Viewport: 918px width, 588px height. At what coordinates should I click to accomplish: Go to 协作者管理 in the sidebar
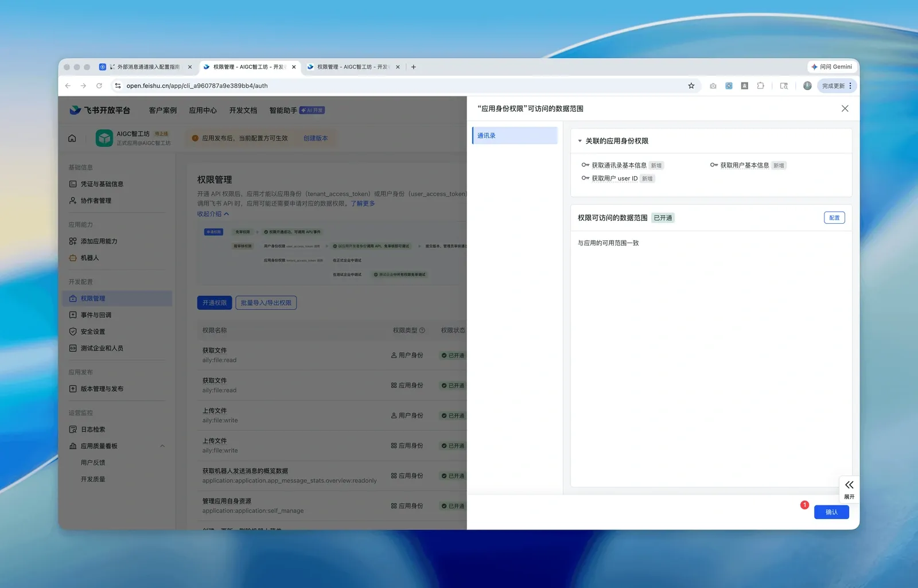point(96,201)
